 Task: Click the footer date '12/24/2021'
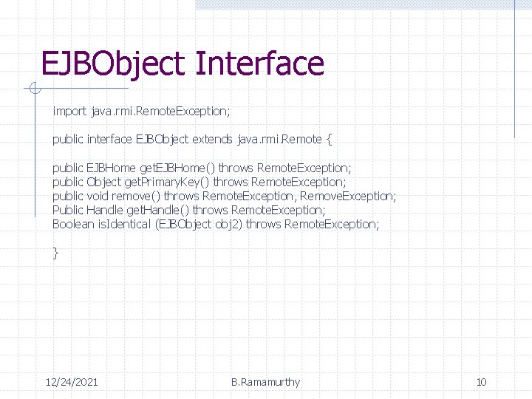pyautogui.click(x=72, y=383)
